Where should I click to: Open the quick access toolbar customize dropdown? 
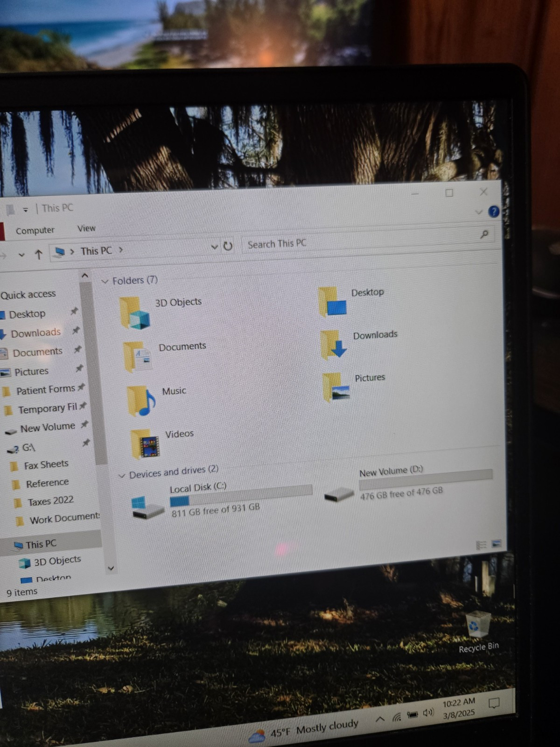point(25,210)
